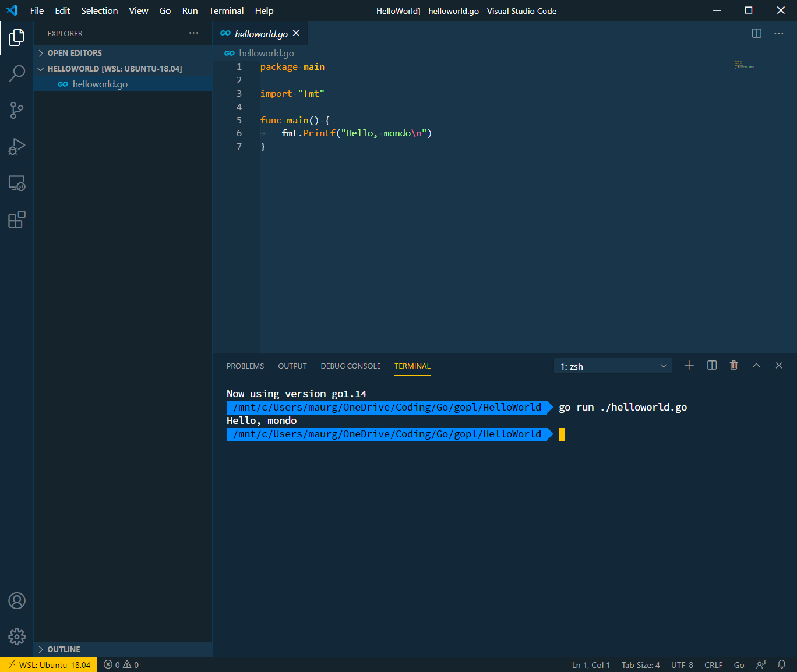Image resolution: width=797 pixels, height=672 pixels.
Task: Close the helloworld.go editor tab
Action: point(296,33)
